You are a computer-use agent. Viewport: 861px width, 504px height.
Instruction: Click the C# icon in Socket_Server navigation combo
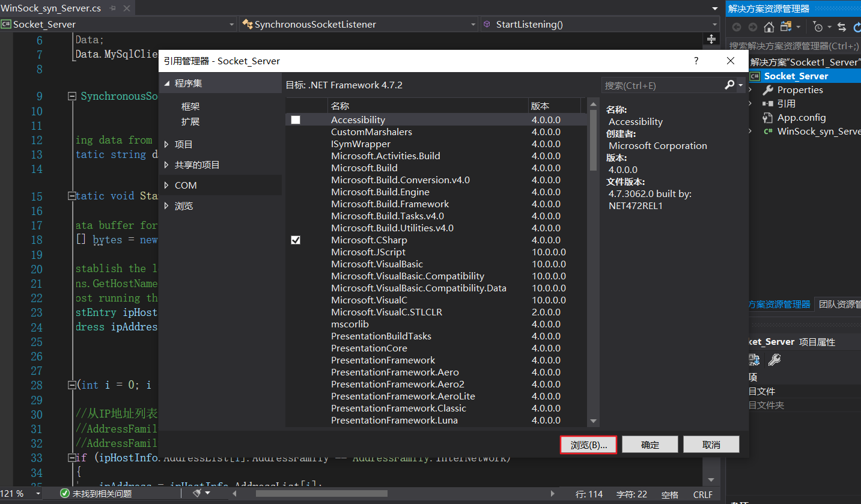pyautogui.click(x=6, y=25)
